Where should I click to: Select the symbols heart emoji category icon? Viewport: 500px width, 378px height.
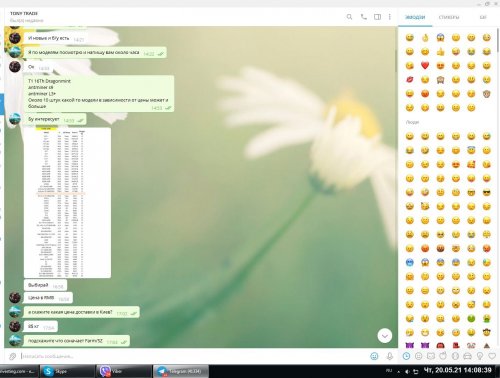(x=492, y=356)
